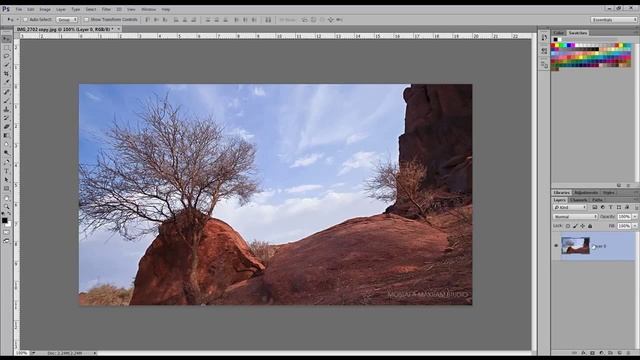Open the Opacity slider dropdown arrow
Screen dimensions: 640x360
pyautogui.click(x=635, y=217)
